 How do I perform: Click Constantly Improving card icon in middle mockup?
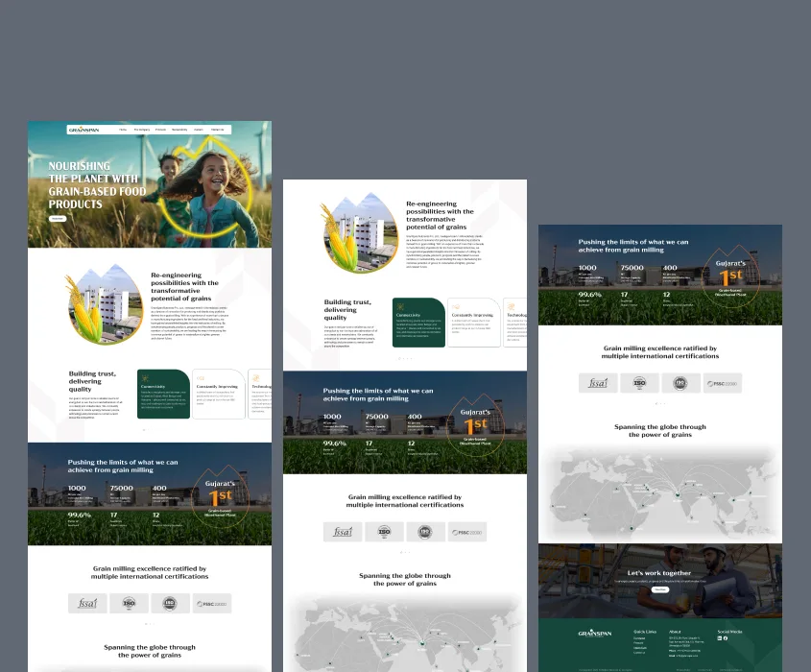tap(456, 307)
